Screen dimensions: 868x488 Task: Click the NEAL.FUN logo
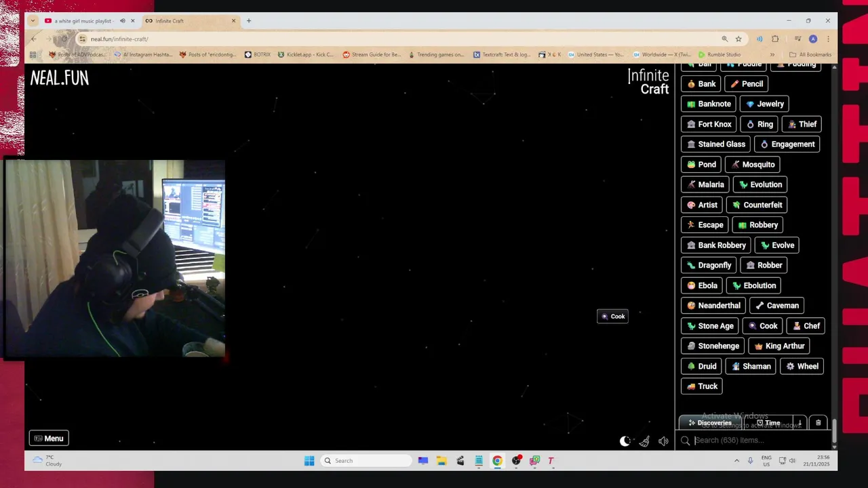60,79
